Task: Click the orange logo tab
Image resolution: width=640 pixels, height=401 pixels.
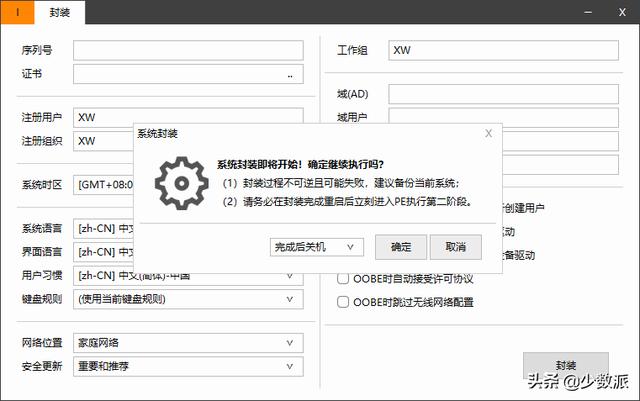Action: 18,12
